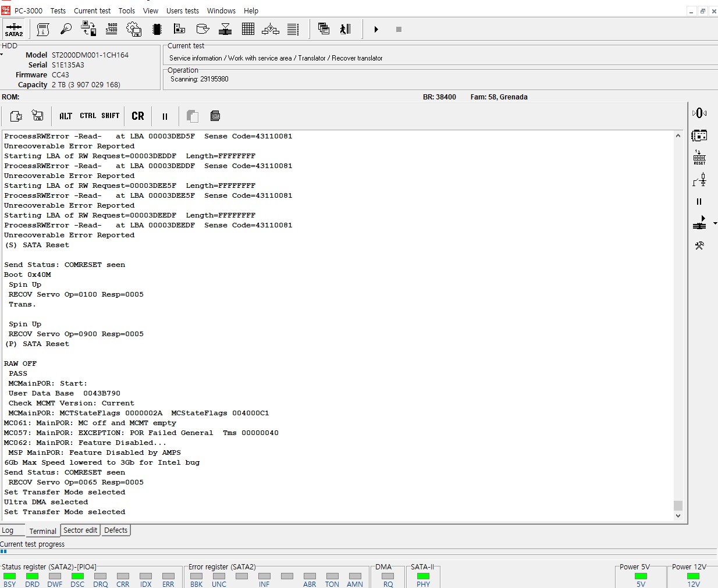Click the computer-to-device transfer icon
Viewport: 718px width, 588px height.
point(88,29)
